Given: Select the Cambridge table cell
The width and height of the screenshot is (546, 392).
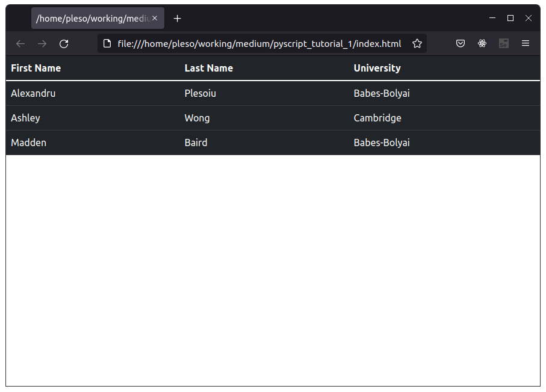Looking at the screenshot, I should 377,118.
